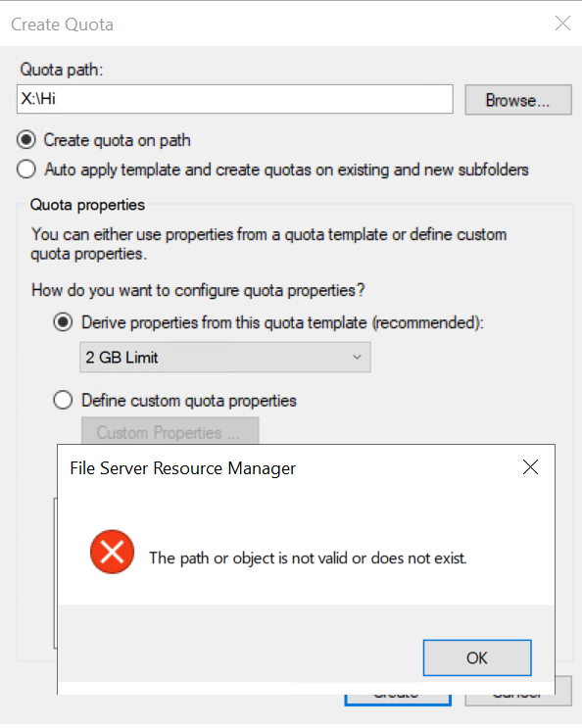Click inside the Quota path field

click(235, 99)
